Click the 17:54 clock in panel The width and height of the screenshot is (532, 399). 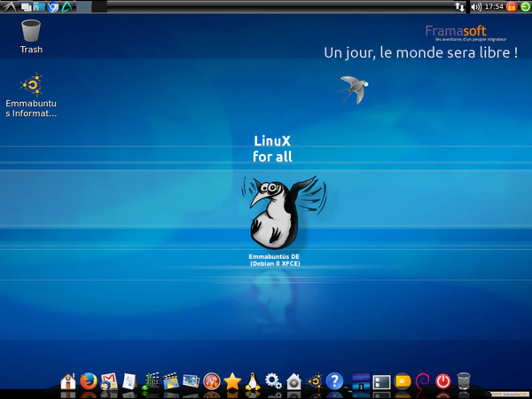(494, 6)
